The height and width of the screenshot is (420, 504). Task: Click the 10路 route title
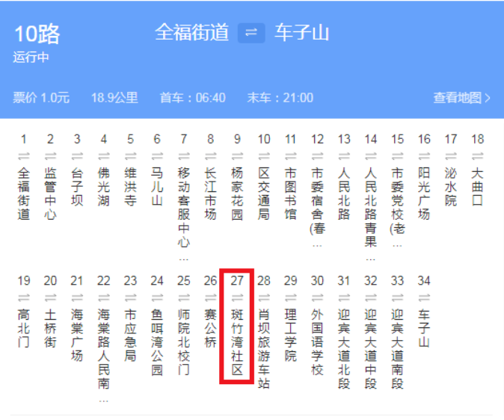click(x=37, y=34)
